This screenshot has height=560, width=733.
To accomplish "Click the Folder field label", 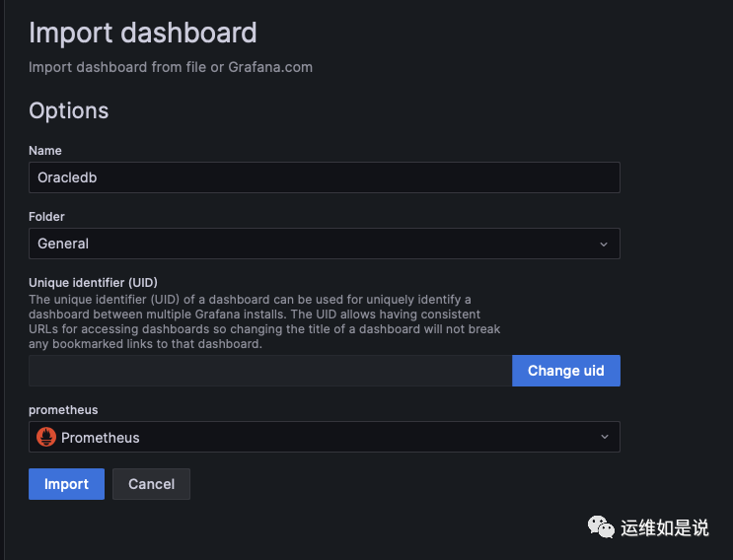I will pyautogui.click(x=46, y=216).
